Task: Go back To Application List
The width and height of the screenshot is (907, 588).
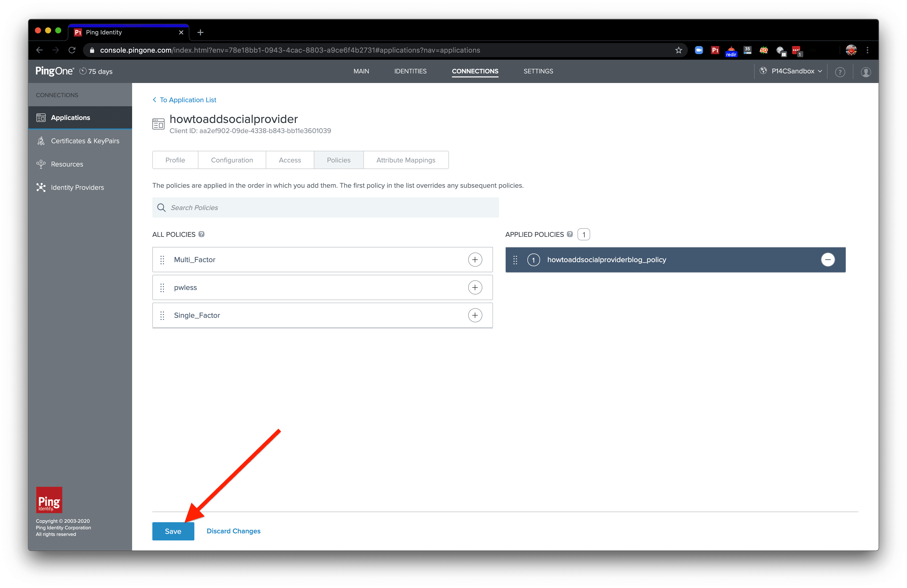Action: (x=184, y=100)
